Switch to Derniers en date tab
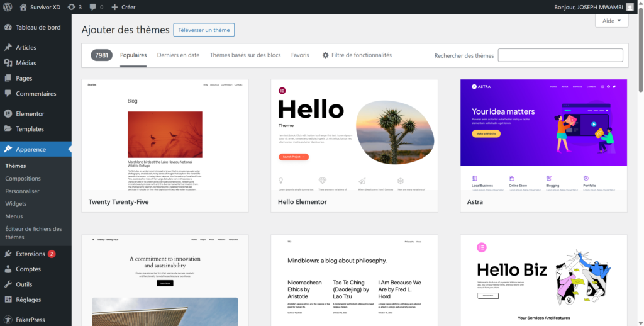Viewport: 644px width, 326px height. (x=178, y=55)
